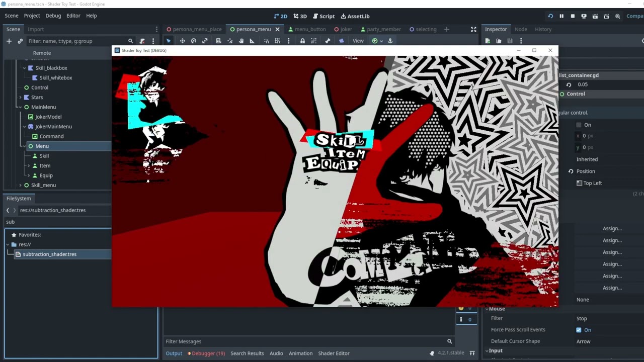This screenshot has height=362, width=644.
Task: Open the Scene dock extra options menu
Action: pos(153,41)
